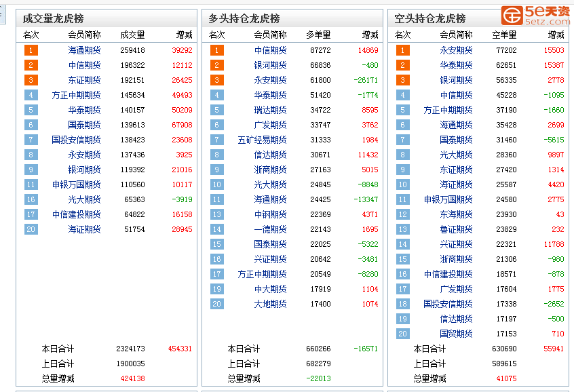Open 中信期货 link in 成交量龙虎榜 table
Viewport: 574px width, 392px height.
[84, 65]
